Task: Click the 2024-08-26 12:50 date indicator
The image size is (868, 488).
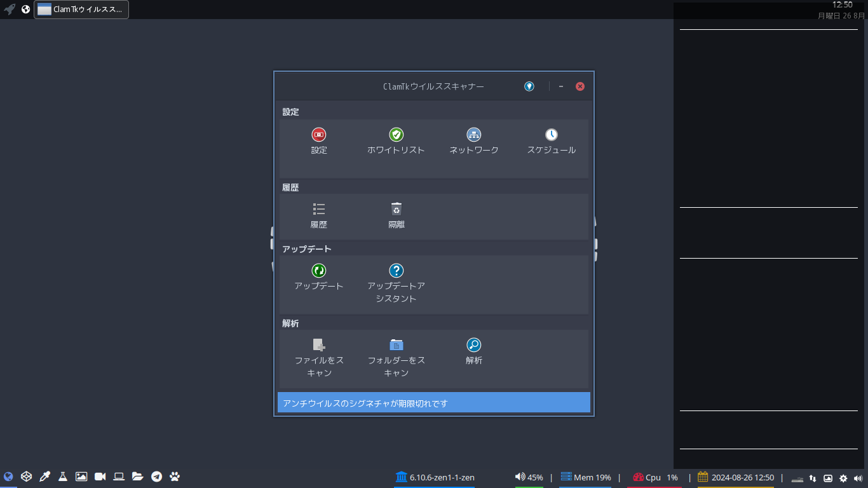Action: coord(736,477)
